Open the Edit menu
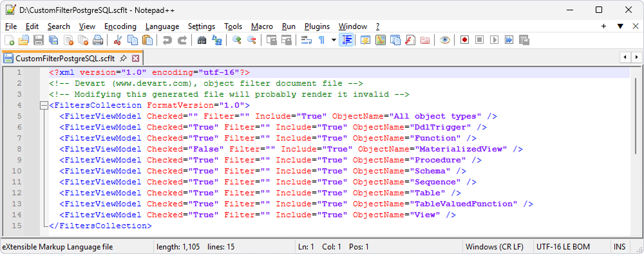644x254 pixels. [32, 26]
